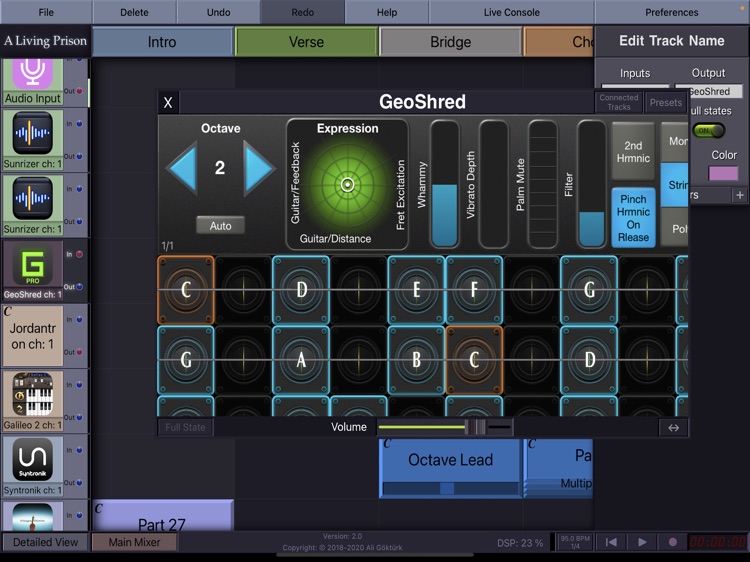
Task: Click the Full State button
Action: 185,428
